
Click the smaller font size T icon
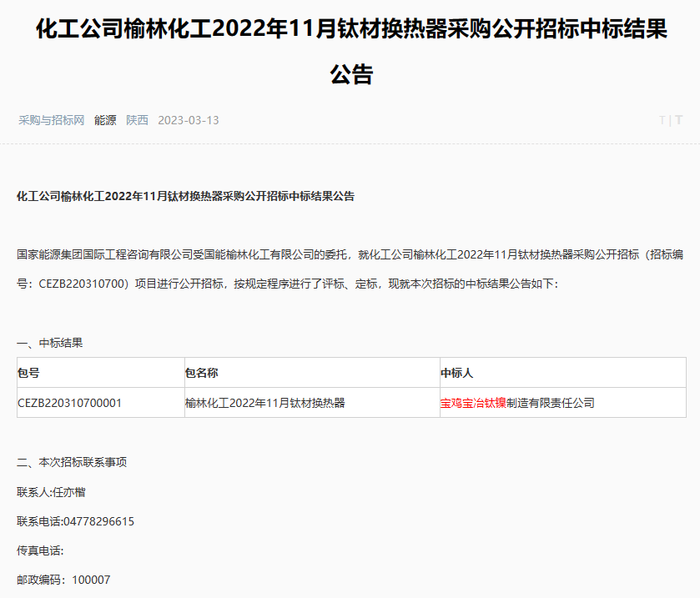pos(662,120)
